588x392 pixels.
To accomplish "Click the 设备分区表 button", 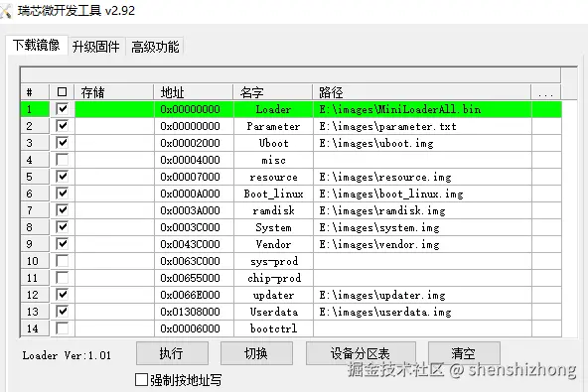I will [x=361, y=353].
